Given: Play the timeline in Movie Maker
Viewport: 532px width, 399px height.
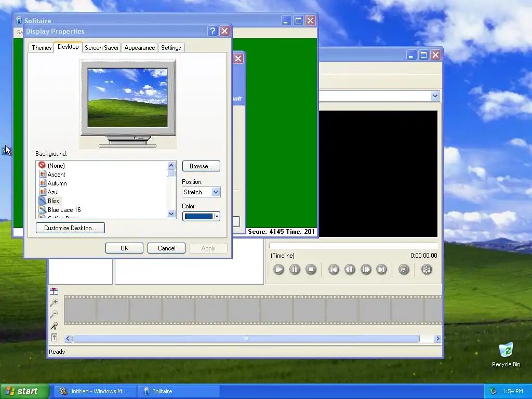Looking at the screenshot, I should pos(278,270).
